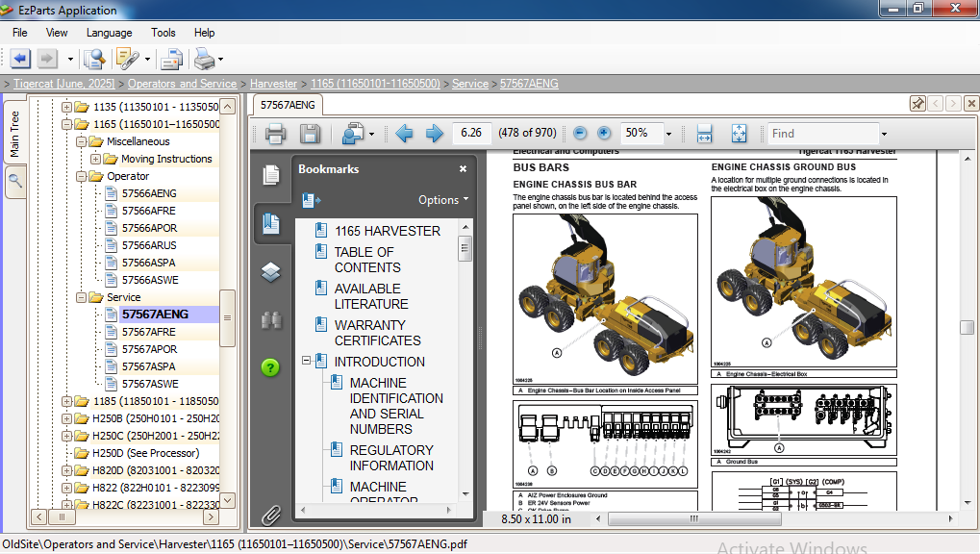
Task: Open the print preview search icon
Action: point(94,59)
